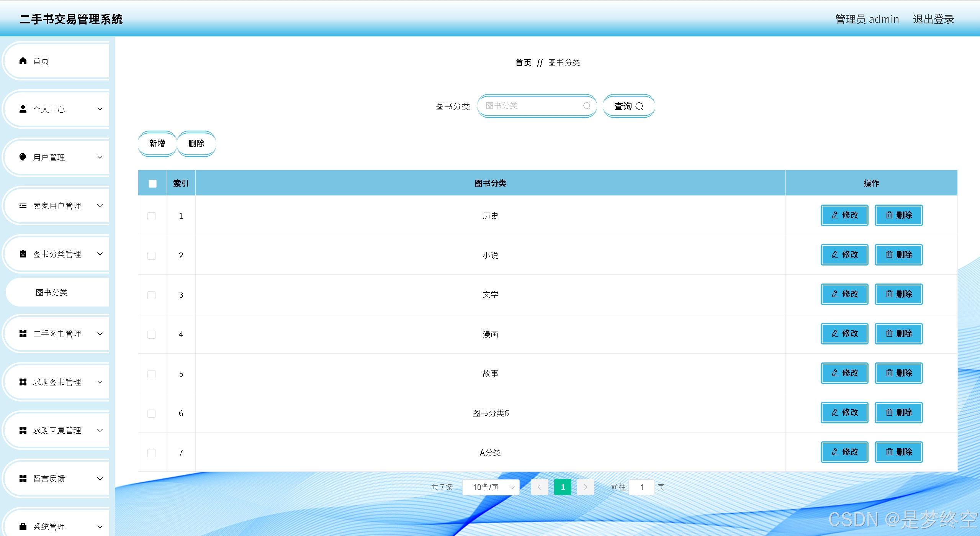Check the box for row 图书分类6
Image resolution: width=980 pixels, height=536 pixels.
(x=152, y=413)
